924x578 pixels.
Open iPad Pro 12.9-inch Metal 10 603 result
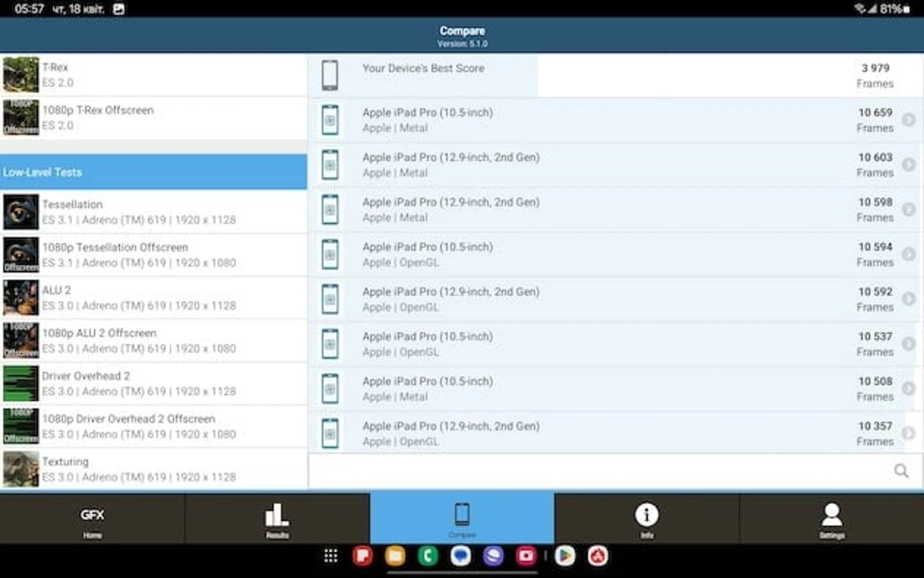tap(615, 165)
